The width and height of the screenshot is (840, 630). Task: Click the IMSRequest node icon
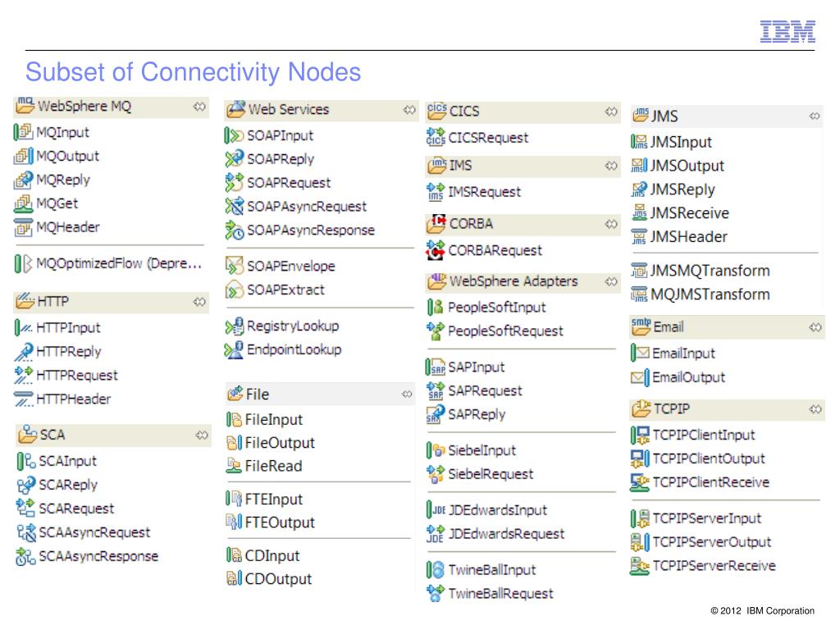(436, 192)
